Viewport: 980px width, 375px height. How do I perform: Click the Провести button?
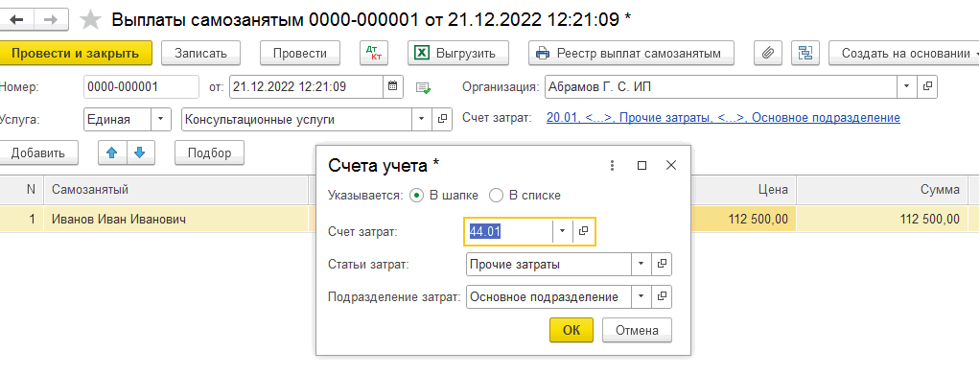point(300,53)
